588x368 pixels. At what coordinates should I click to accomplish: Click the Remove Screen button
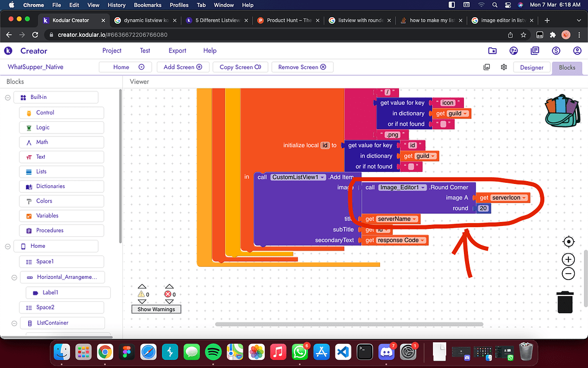point(302,67)
